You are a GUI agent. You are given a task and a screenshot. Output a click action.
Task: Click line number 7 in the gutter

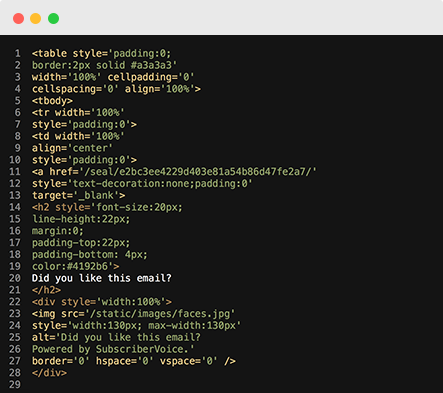[x=17, y=124]
